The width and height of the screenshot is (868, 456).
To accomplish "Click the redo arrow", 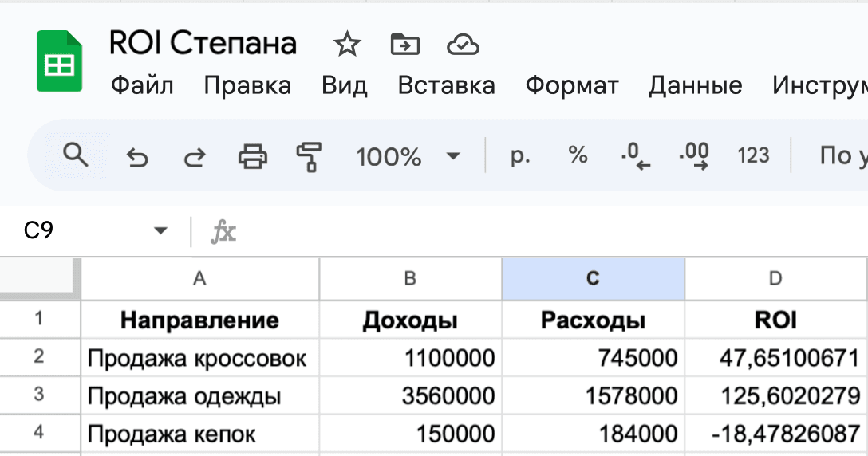I will point(195,157).
